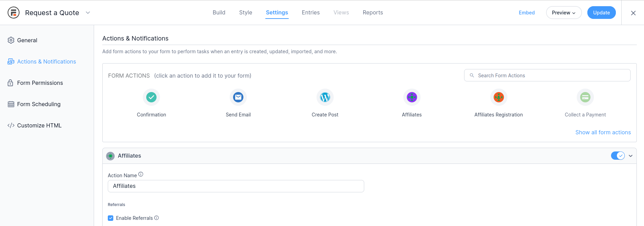The height and width of the screenshot is (226, 644).
Task: Toggle the Affiliates action on/off switch
Action: click(618, 156)
